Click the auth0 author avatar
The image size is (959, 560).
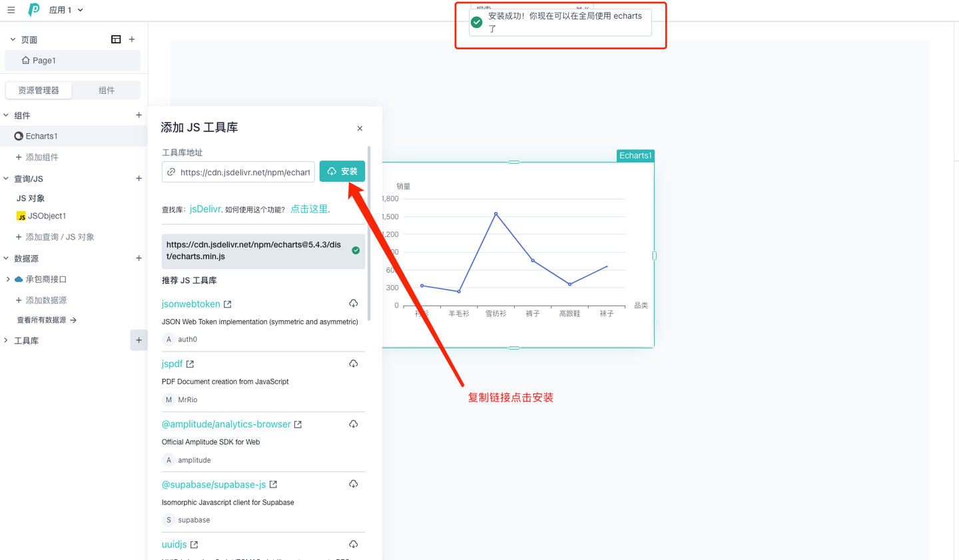(168, 340)
